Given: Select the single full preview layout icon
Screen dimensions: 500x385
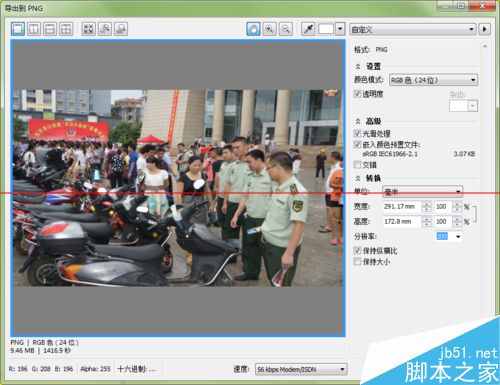Looking at the screenshot, I should 18,29.
